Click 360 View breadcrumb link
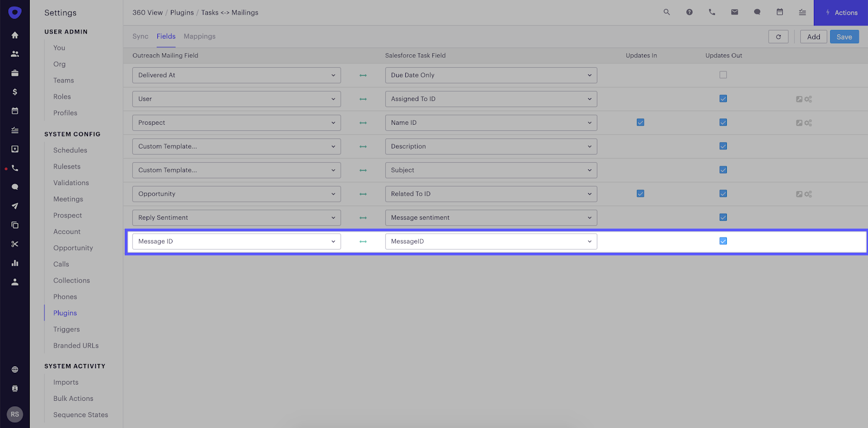The image size is (868, 428). coord(148,12)
